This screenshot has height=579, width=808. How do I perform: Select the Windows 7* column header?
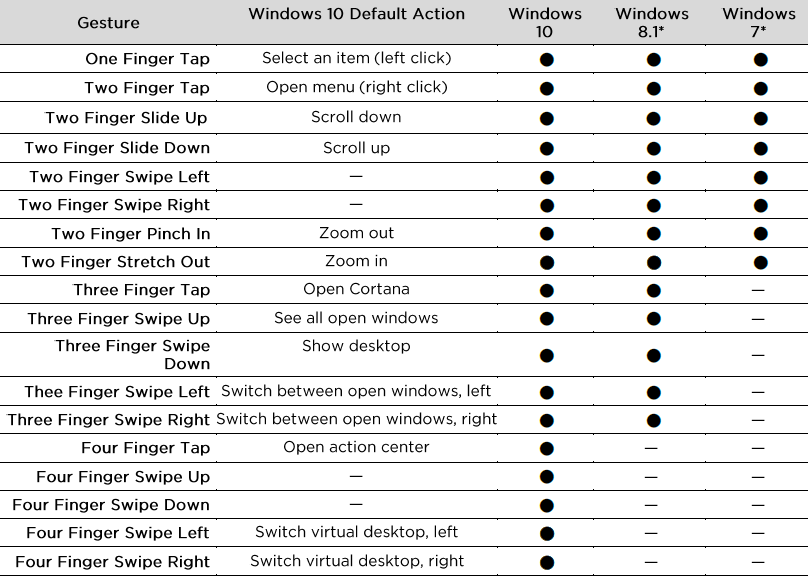click(759, 22)
